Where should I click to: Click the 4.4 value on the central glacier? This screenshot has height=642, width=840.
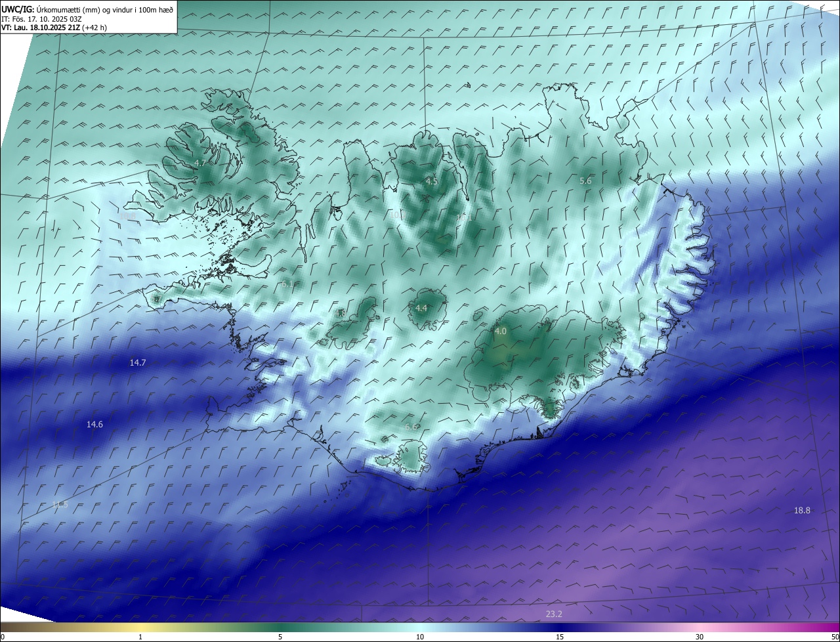coord(421,308)
